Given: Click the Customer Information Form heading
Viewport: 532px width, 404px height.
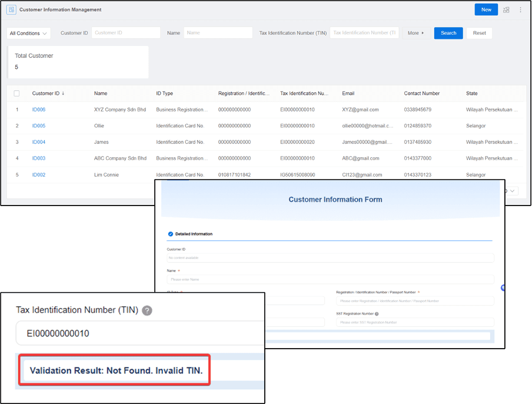Looking at the screenshot, I should (x=335, y=199).
